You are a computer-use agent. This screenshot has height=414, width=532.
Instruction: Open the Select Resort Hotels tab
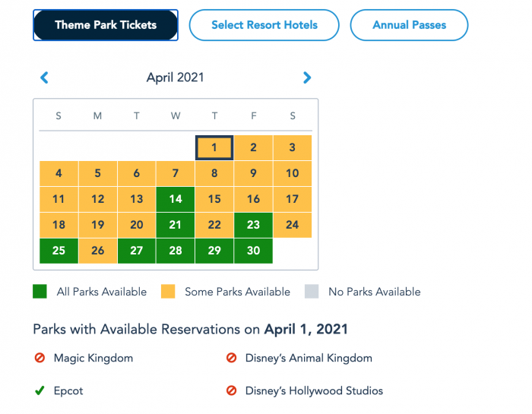tap(264, 25)
